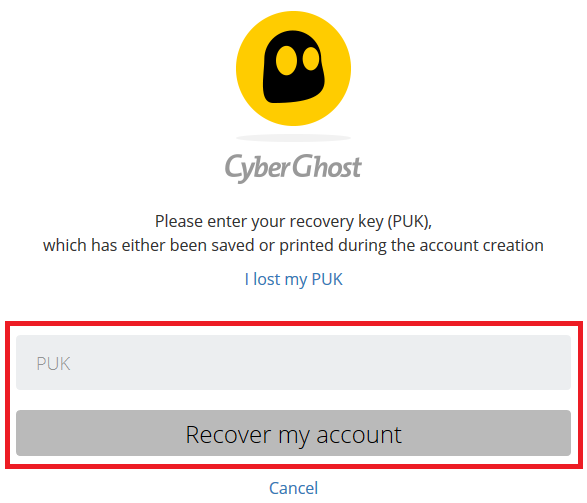
Task: Click the "which has either been saved" line
Action: click(294, 246)
